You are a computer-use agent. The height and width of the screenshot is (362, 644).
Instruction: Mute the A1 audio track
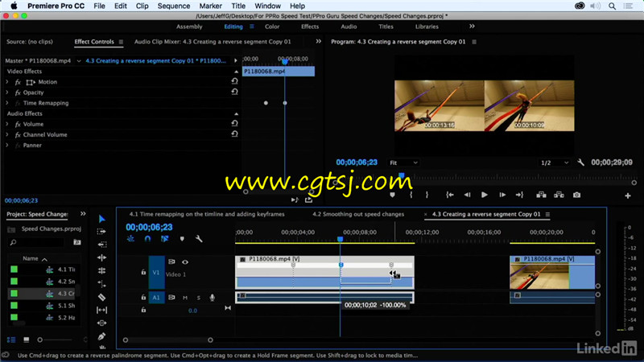click(x=185, y=298)
